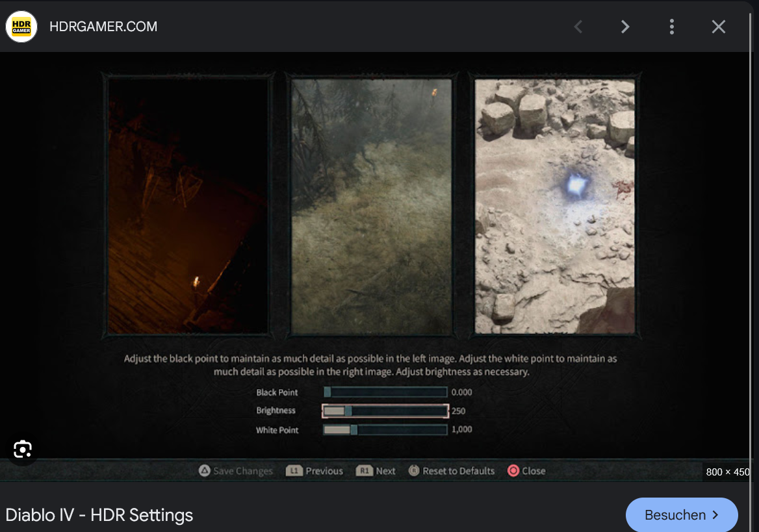The height and width of the screenshot is (532, 759).
Task: Click the Black Point label
Action: 277,392
